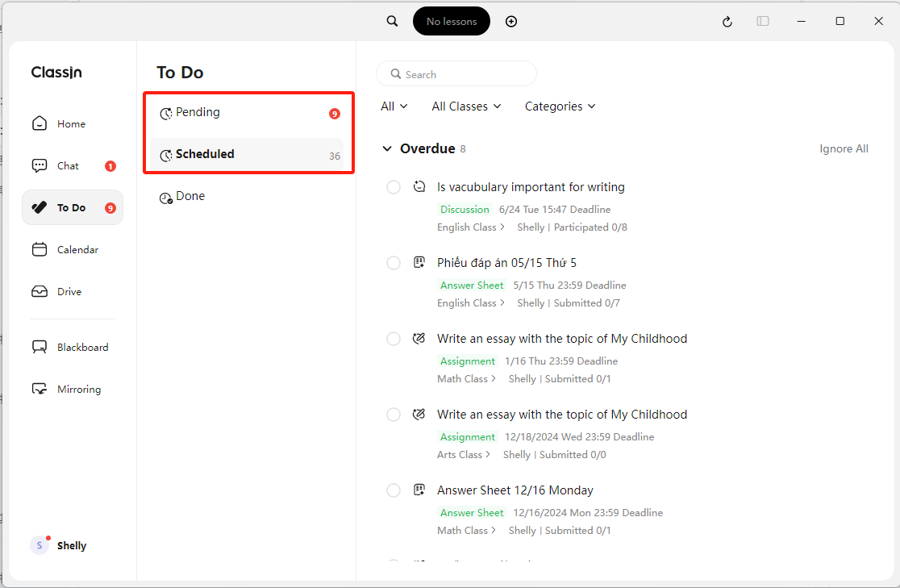Click the To Do checkmark icon in sidebar
Viewport: 900px width, 588px height.
pyautogui.click(x=39, y=207)
